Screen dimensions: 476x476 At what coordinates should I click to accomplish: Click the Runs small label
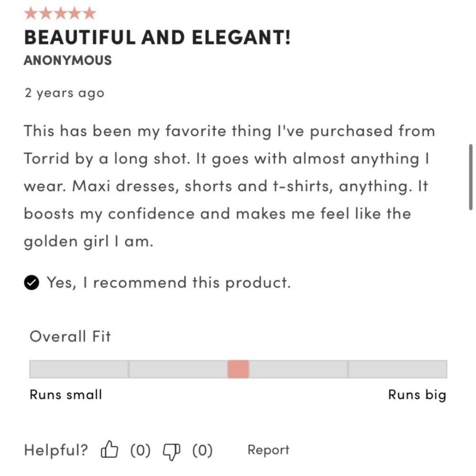[x=66, y=394]
